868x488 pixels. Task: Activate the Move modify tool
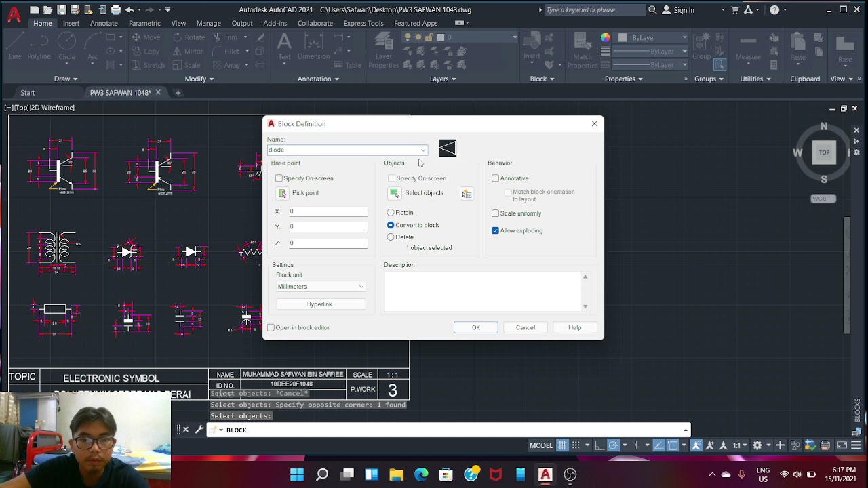click(x=146, y=37)
